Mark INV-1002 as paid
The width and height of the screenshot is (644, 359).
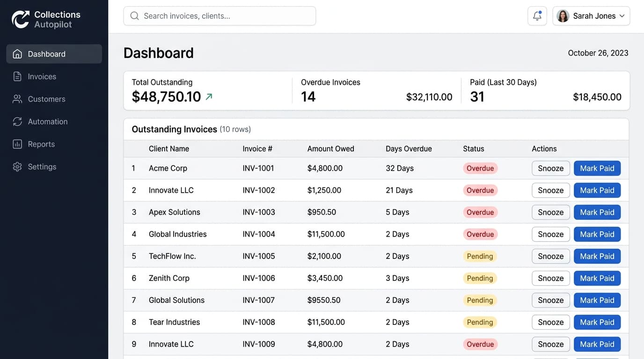[597, 190]
